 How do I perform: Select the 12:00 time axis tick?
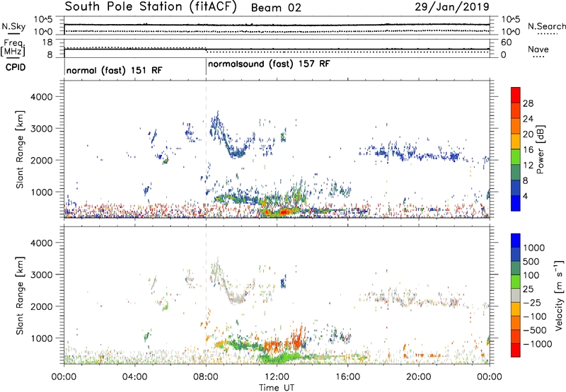[277, 377]
